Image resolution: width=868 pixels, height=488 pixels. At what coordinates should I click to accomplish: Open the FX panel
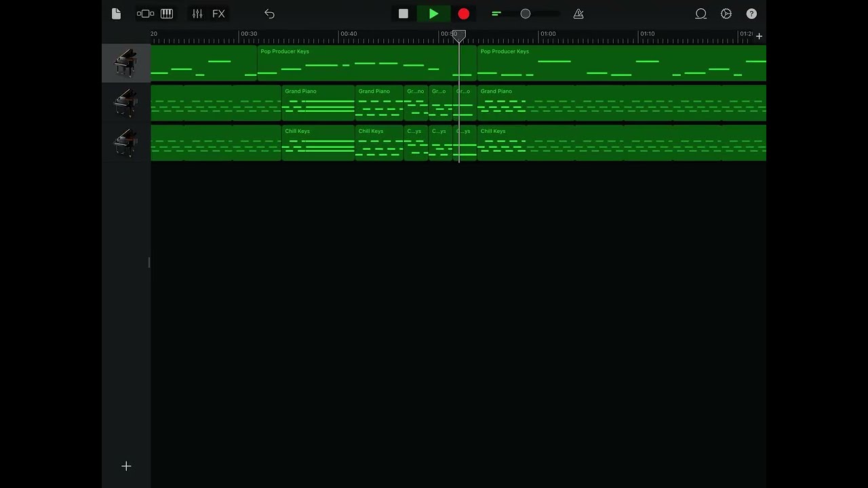tap(218, 14)
